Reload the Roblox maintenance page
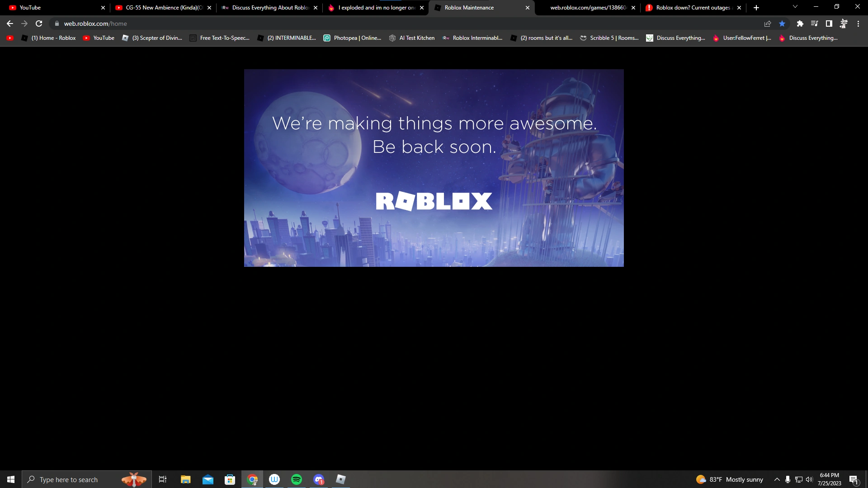The image size is (868, 488). (x=39, y=24)
